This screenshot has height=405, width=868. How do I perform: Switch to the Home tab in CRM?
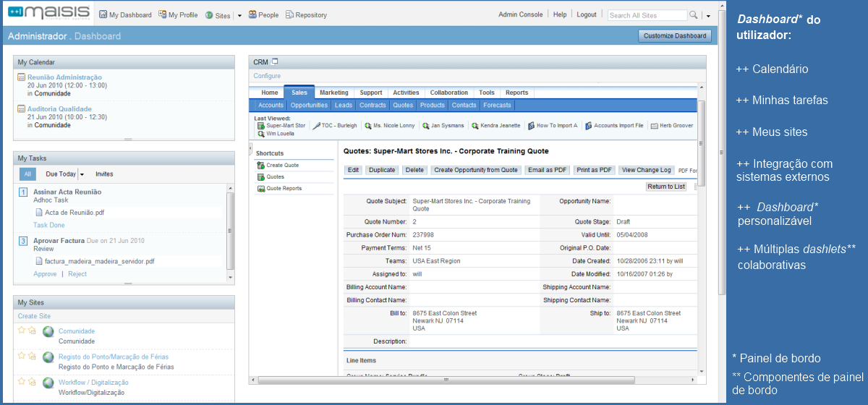pyautogui.click(x=270, y=93)
